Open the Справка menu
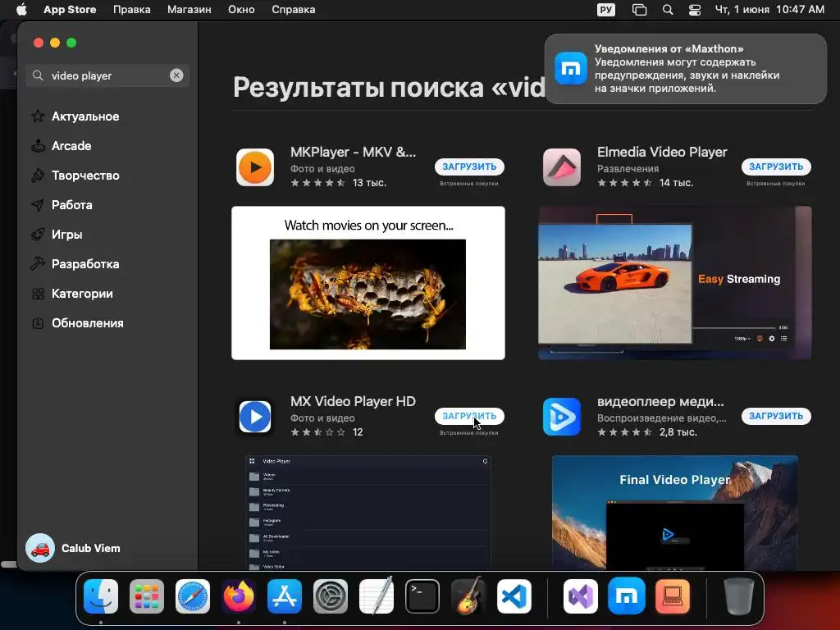This screenshot has width=840, height=630. 294,10
